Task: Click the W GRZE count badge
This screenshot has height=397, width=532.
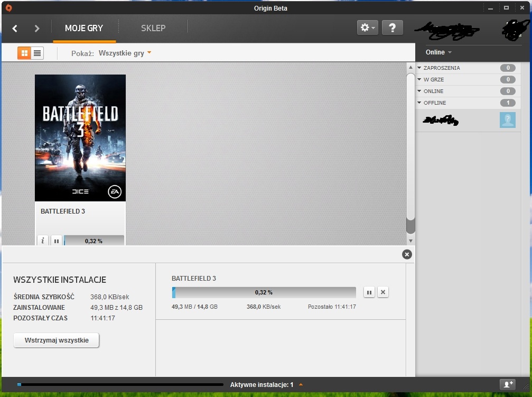Action: pyautogui.click(x=508, y=79)
